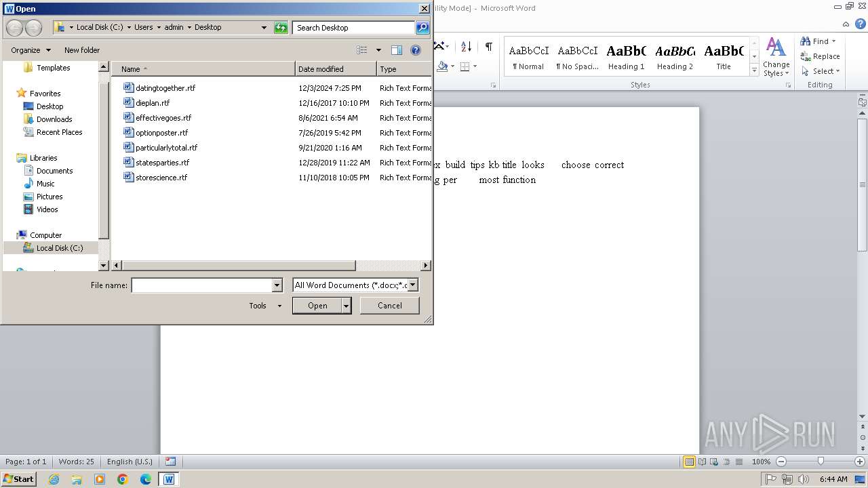Click the Back arrow in Open dialog
Viewport: 868px width, 488px height.
pos(14,28)
